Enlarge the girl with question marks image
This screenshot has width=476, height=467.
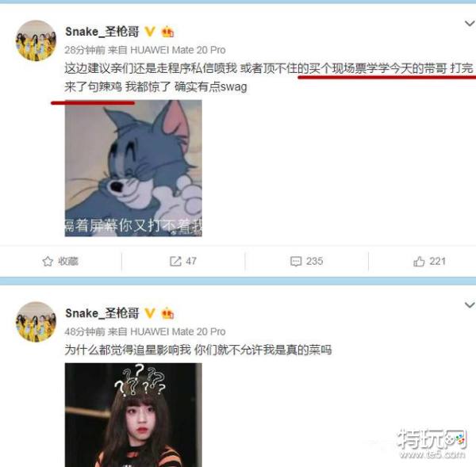coord(133,415)
